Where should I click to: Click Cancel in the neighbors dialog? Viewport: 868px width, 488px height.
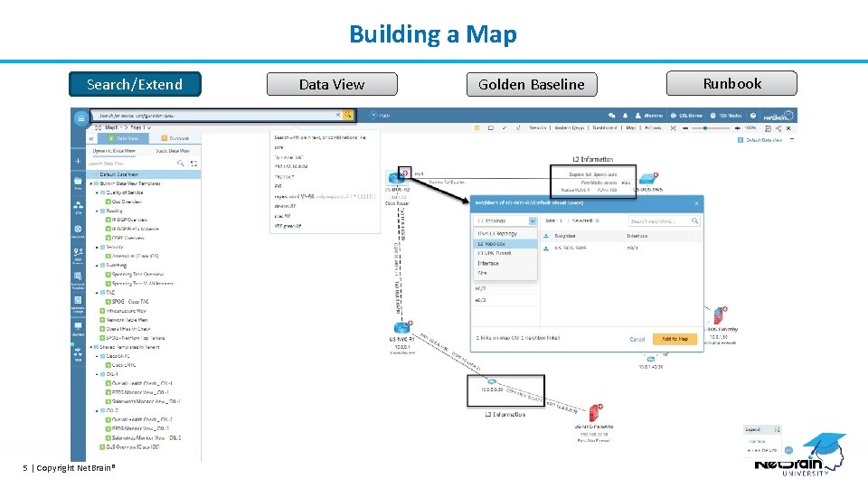pos(637,339)
